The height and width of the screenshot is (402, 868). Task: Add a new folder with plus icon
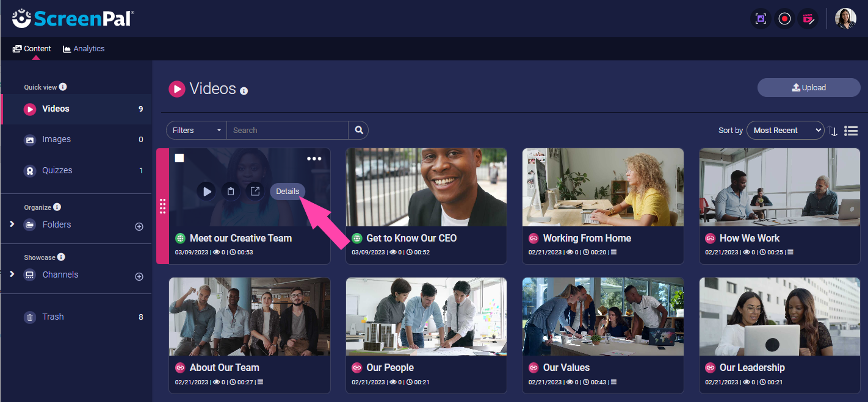point(139,226)
